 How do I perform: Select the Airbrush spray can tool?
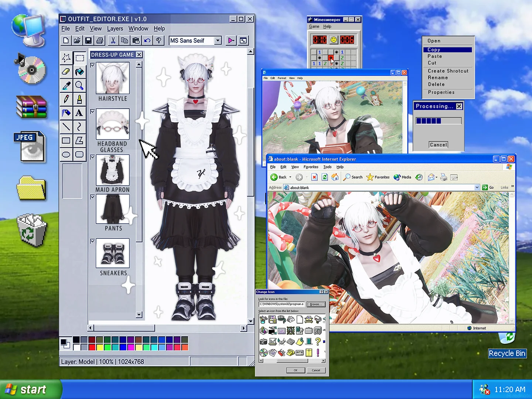click(x=66, y=113)
